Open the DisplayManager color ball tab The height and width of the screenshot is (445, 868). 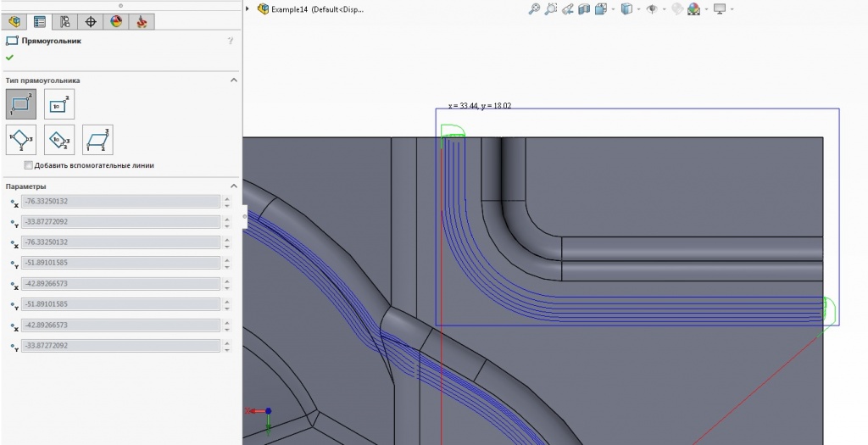[115, 21]
